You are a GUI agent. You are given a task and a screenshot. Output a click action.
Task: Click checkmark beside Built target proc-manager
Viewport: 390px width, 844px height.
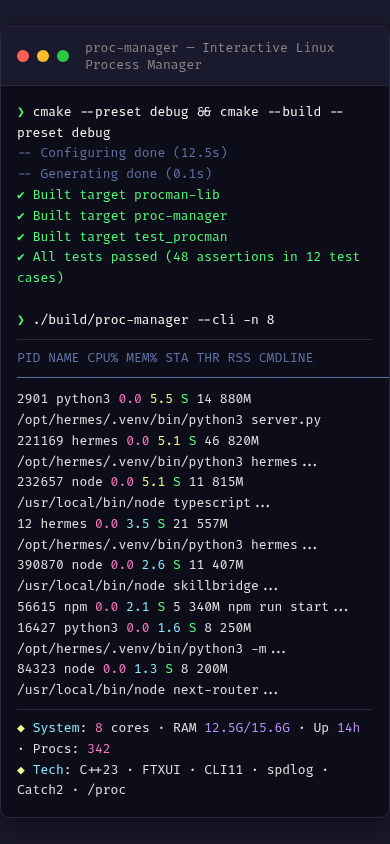point(21,216)
